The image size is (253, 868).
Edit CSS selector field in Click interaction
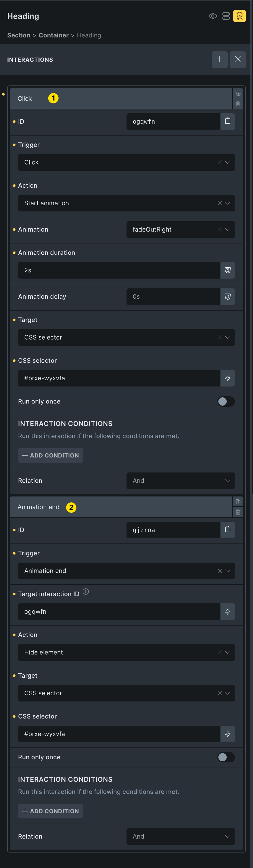click(119, 378)
